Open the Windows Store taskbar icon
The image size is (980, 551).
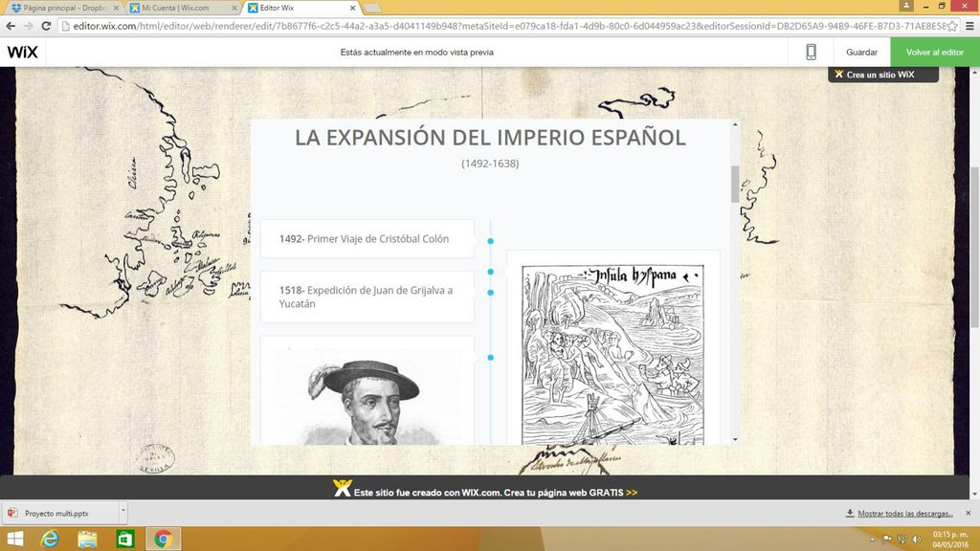125,539
